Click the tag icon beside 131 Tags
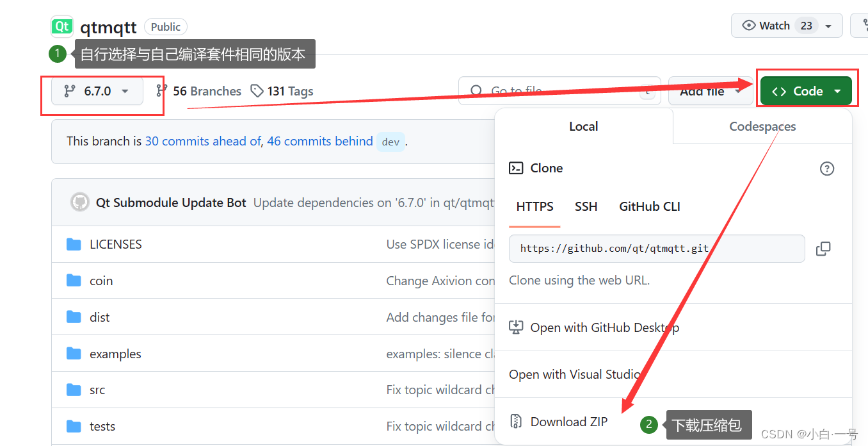The height and width of the screenshot is (446, 868). coord(257,91)
